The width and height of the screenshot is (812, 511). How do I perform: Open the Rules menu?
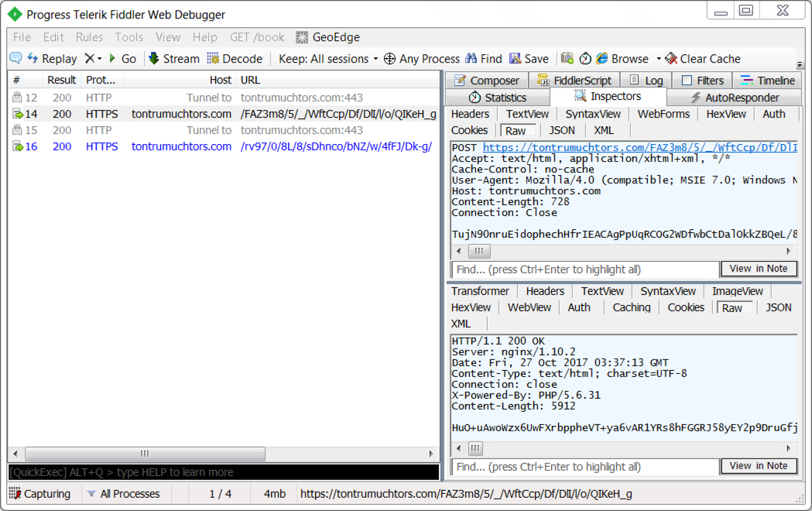tap(89, 37)
